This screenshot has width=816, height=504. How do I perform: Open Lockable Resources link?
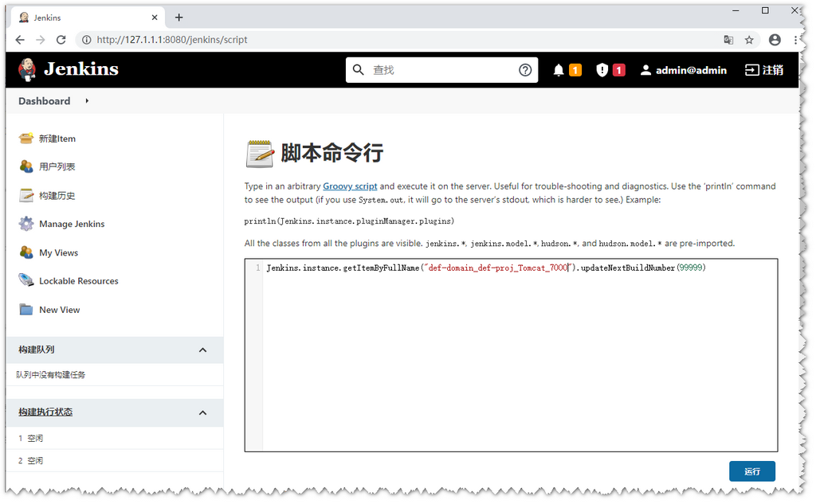coord(79,281)
